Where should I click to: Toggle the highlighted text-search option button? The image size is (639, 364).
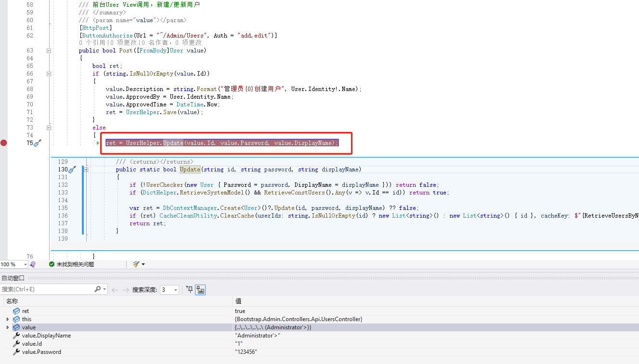tap(200, 289)
